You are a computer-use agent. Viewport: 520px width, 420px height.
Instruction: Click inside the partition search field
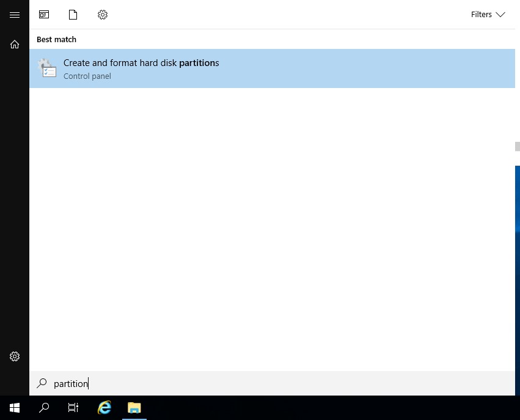(183, 383)
